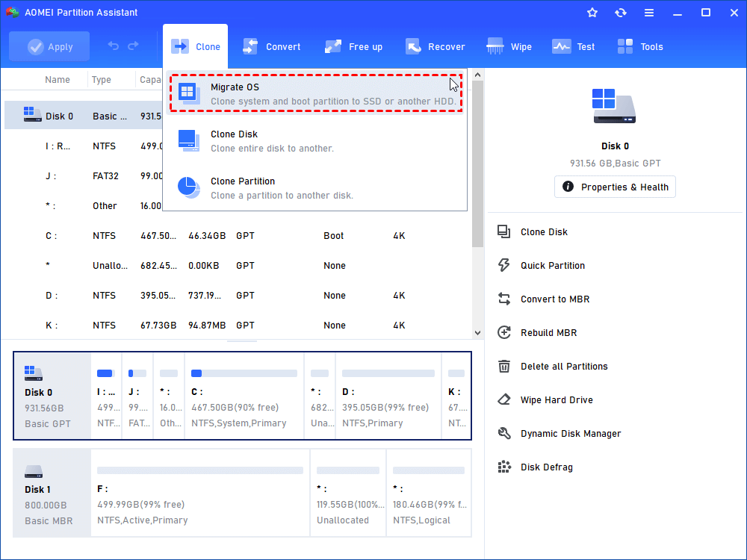The width and height of the screenshot is (747, 560).
Task: Click the undo arrow icon
Action: [x=113, y=46]
